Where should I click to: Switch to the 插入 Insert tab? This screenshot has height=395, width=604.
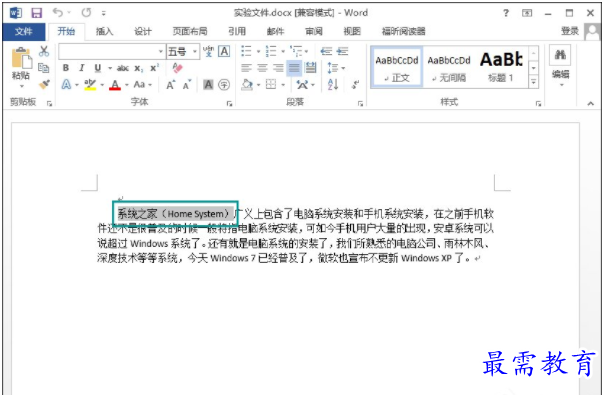tap(104, 32)
